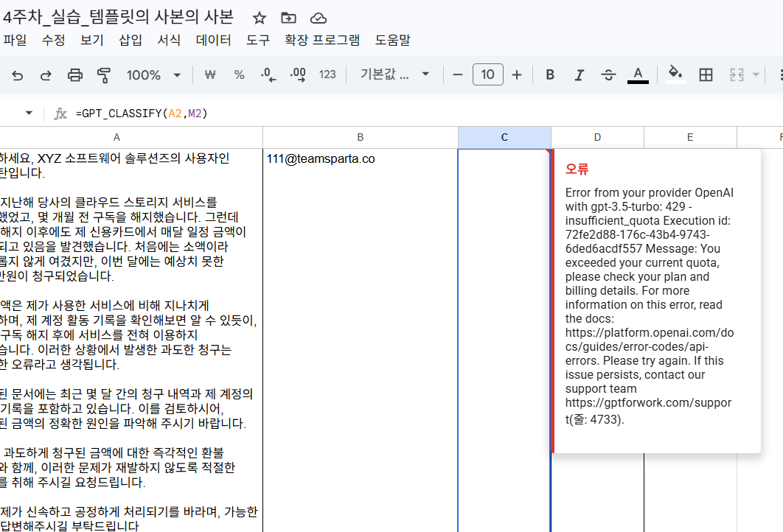The image size is (783, 532).
Task: Toggle italic formatting
Action: click(579, 75)
